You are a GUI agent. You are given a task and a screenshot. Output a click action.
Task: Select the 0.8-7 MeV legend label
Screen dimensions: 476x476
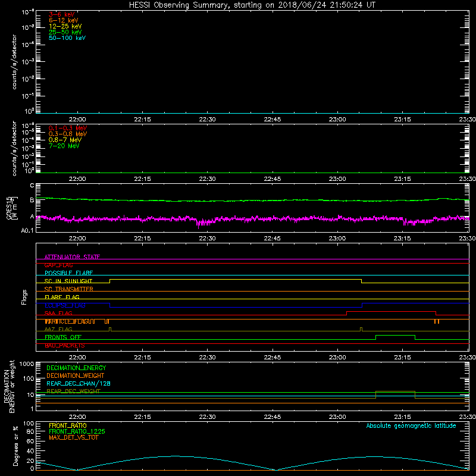pyautogui.click(x=65, y=140)
